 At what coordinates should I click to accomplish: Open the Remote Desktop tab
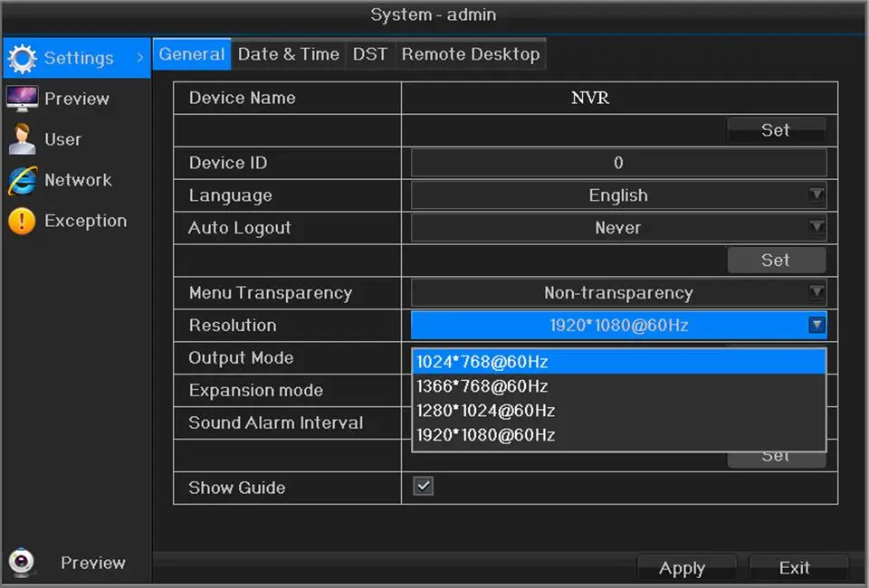[x=471, y=54]
